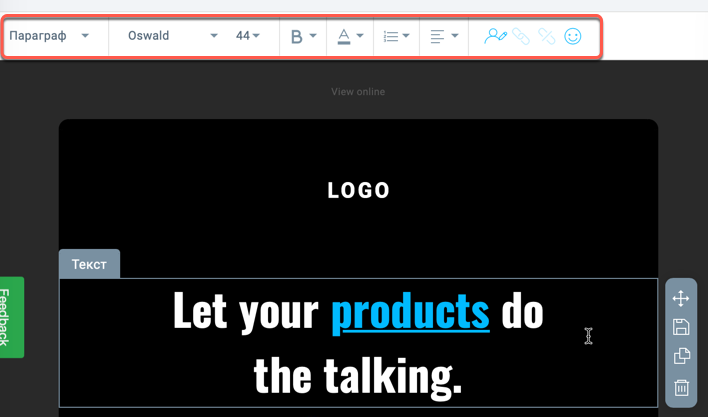Delete the block with trash icon
This screenshot has width=708, height=417.
point(681,387)
